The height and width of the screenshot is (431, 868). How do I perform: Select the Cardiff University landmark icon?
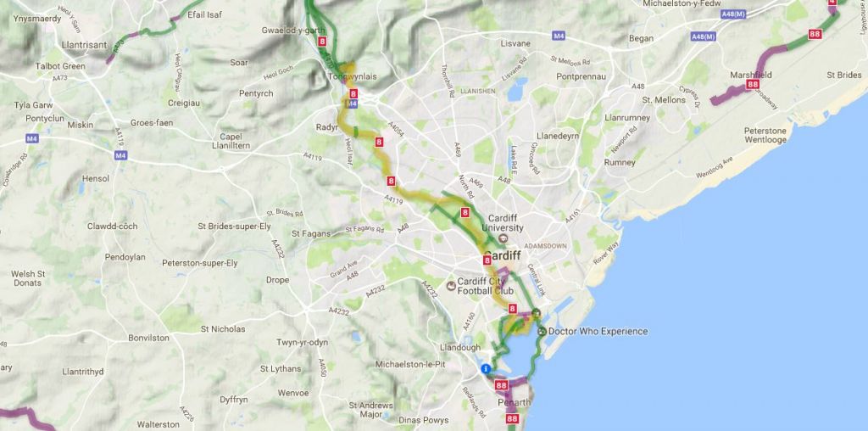[503, 238]
